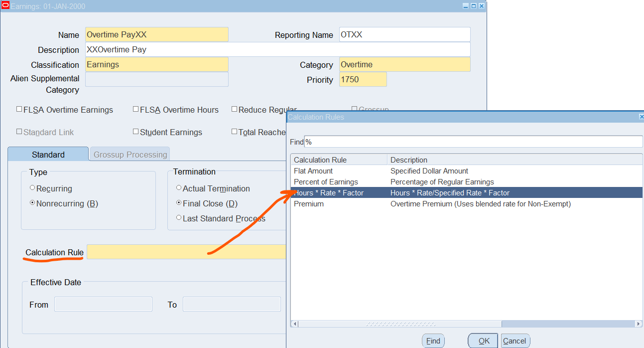Image resolution: width=644 pixels, height=348 pixels.
Task: Minimize the Earnings window
Action: point(466,6)
